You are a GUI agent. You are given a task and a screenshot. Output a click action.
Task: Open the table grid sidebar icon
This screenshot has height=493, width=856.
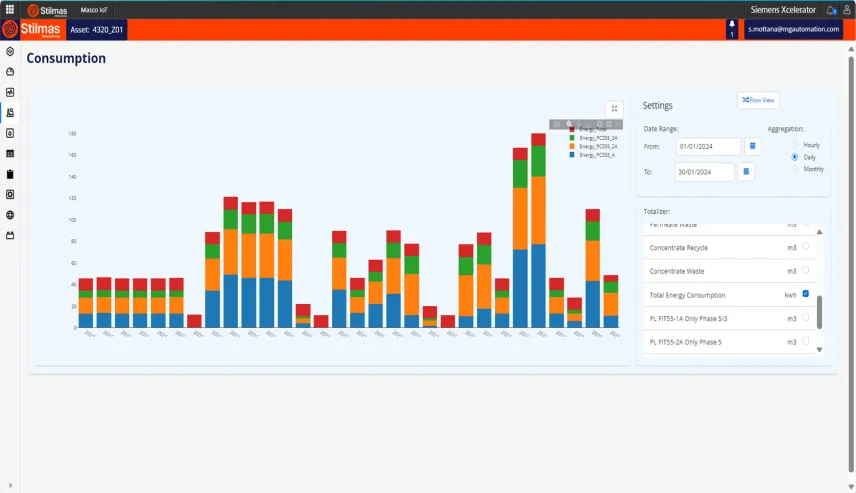[x=10, y=153]
